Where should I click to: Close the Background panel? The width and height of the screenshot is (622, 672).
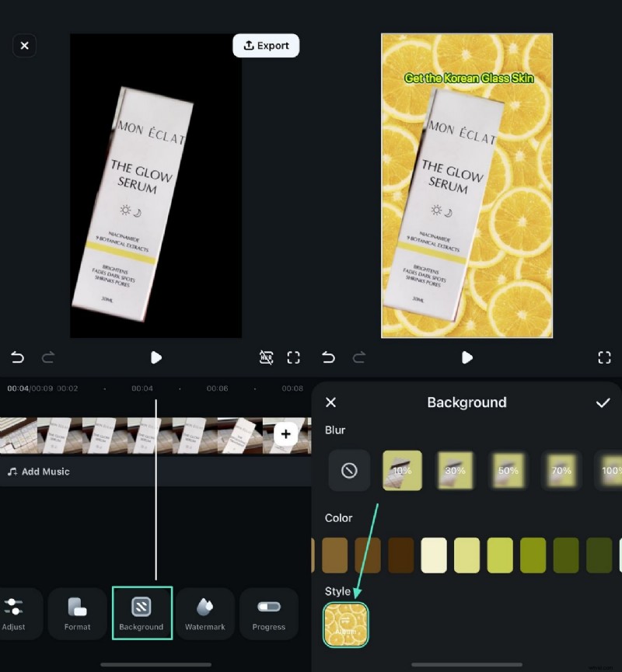(x=330, y=402)
